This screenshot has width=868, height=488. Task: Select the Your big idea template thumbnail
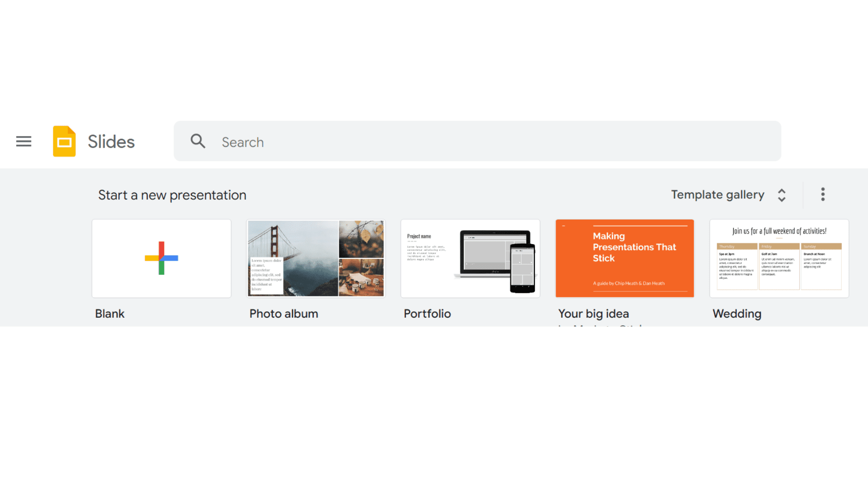(x=624, y=258)
